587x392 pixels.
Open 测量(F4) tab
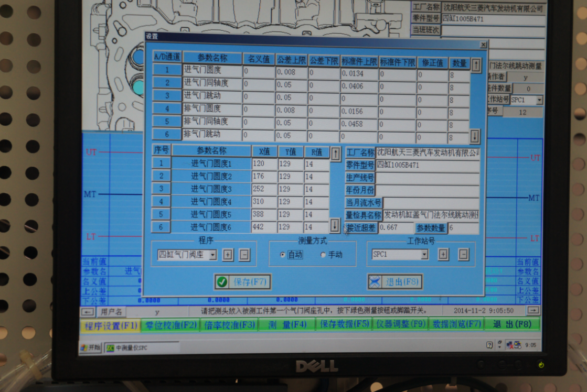[x=287, y=324]
